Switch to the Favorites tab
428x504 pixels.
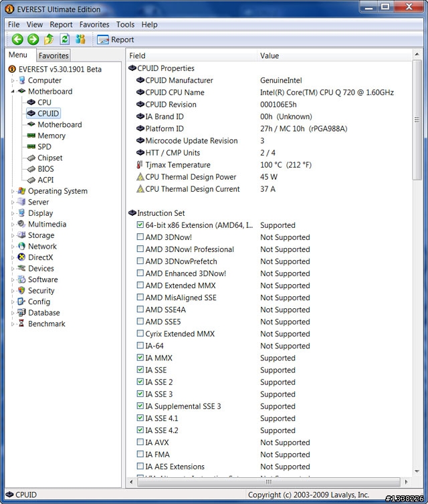coord(53,55)
